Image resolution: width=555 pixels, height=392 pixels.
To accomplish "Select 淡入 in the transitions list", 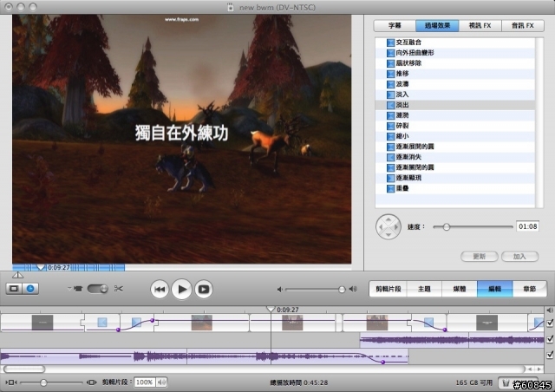I will point(454,95).
